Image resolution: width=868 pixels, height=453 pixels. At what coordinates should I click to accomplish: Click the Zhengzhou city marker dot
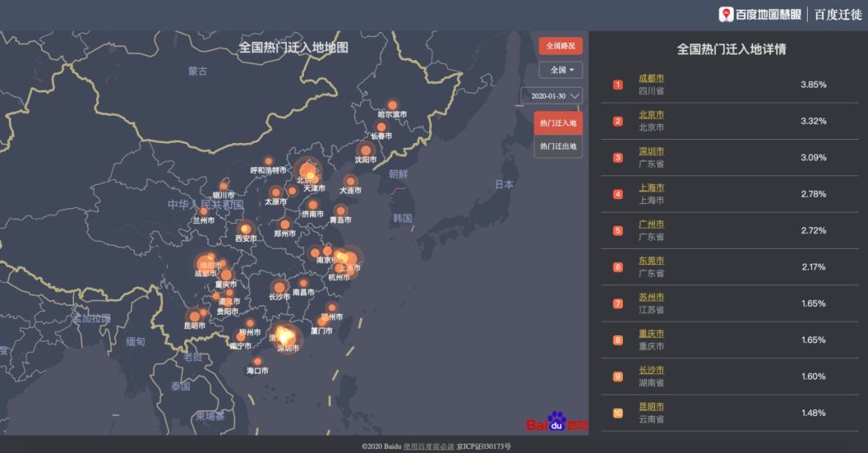pos(285,224)
